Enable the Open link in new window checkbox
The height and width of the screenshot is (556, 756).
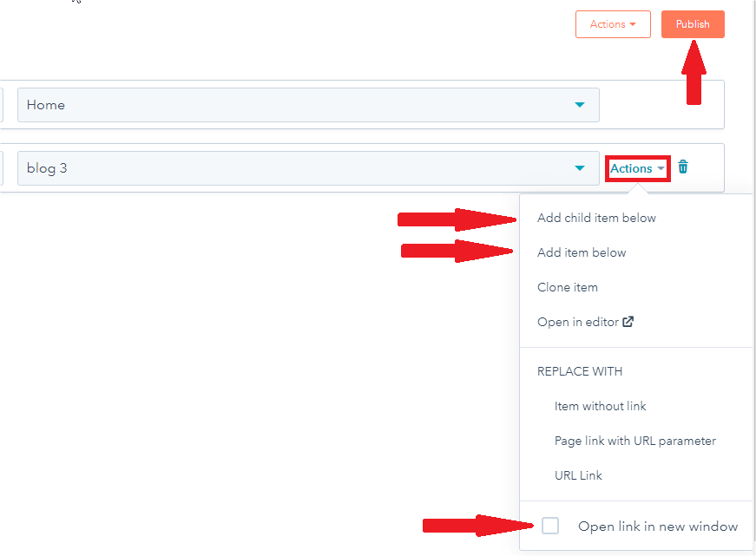pos(550,526)
